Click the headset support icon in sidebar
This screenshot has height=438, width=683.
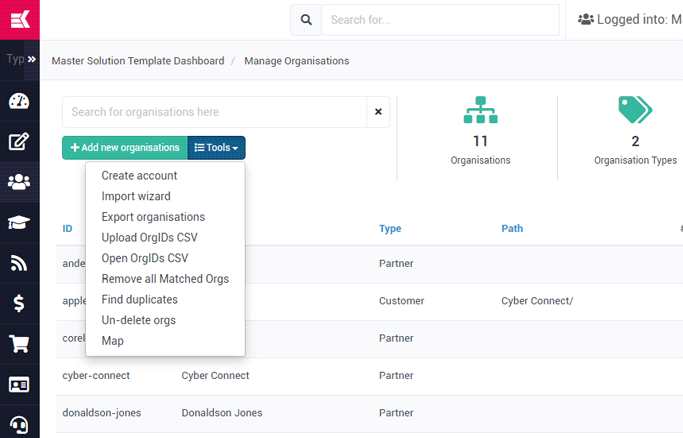coord(19,424)
